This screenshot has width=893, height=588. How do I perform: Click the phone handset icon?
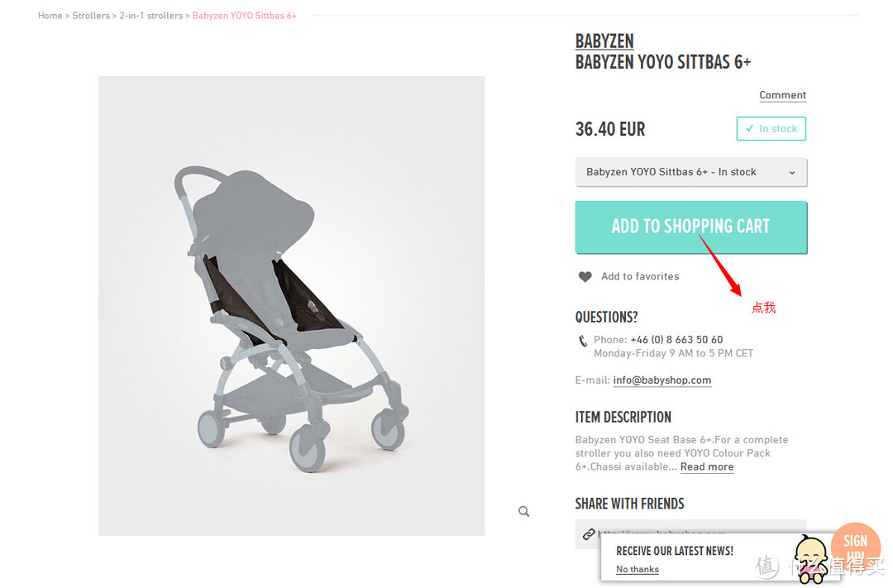pos(583,341)
